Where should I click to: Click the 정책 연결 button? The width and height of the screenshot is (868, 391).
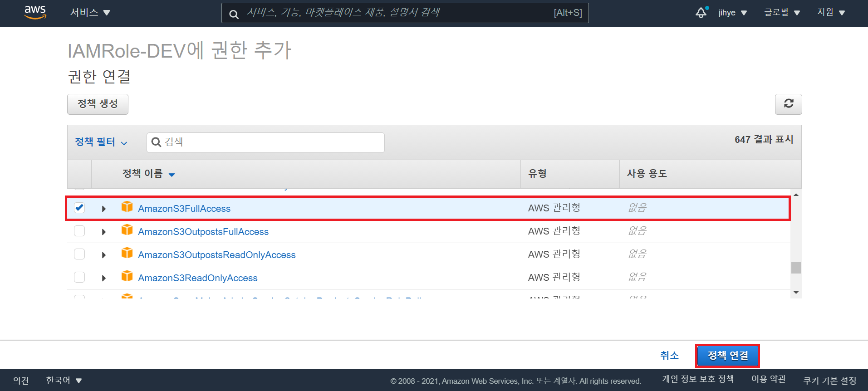point(728,356)
